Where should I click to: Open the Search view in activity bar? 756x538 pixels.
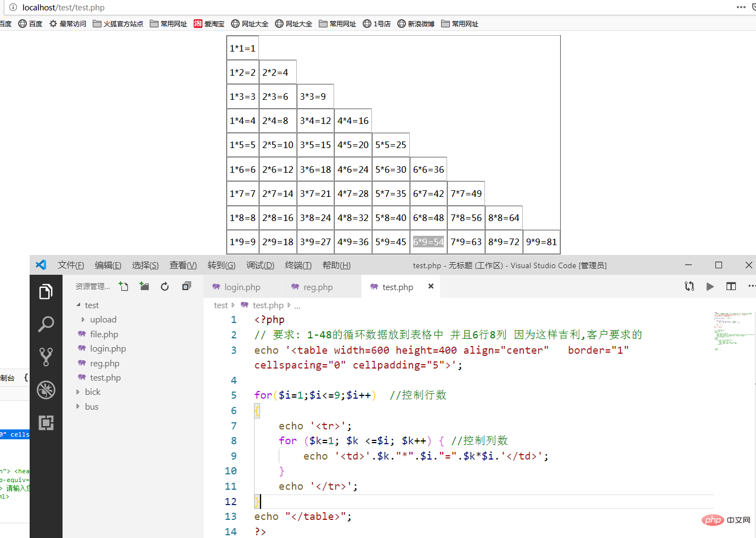[x=46, y=324]
